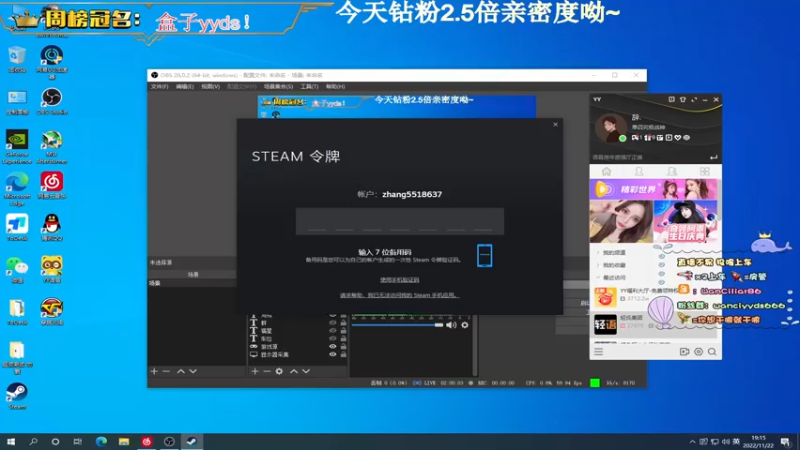
Task: Move source down in OBS sources list
Action: click(306, 371)
